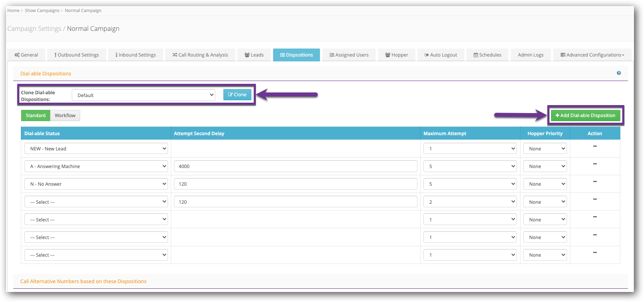Viewport: 644px width, 302px height.
Task: Click Call Alternative Numbers section heading
Action: tap(83, 281)
